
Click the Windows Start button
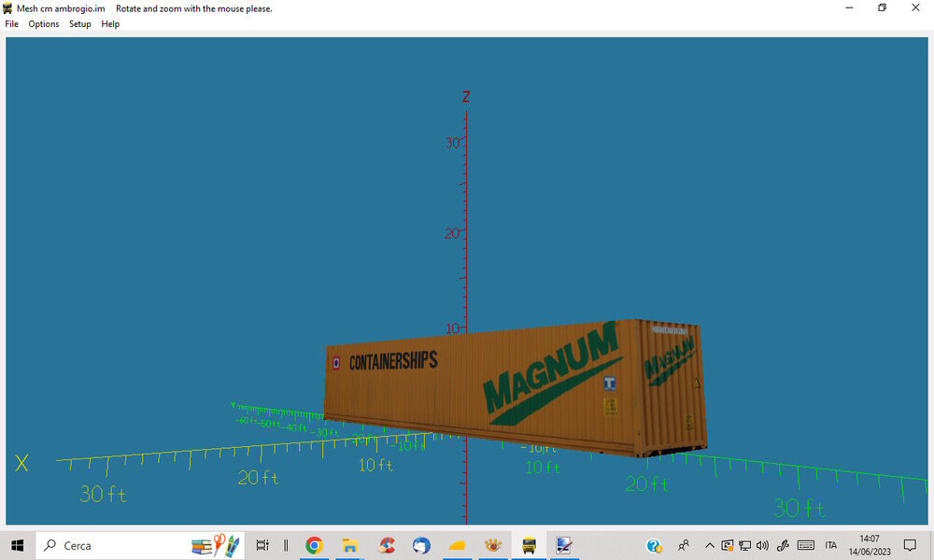click(x=17, y=545)
